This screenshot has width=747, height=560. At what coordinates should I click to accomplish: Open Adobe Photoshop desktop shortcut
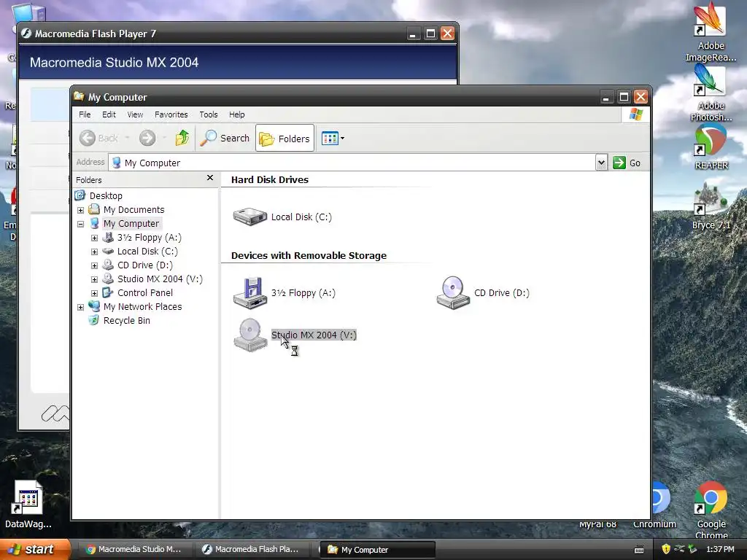711,93
